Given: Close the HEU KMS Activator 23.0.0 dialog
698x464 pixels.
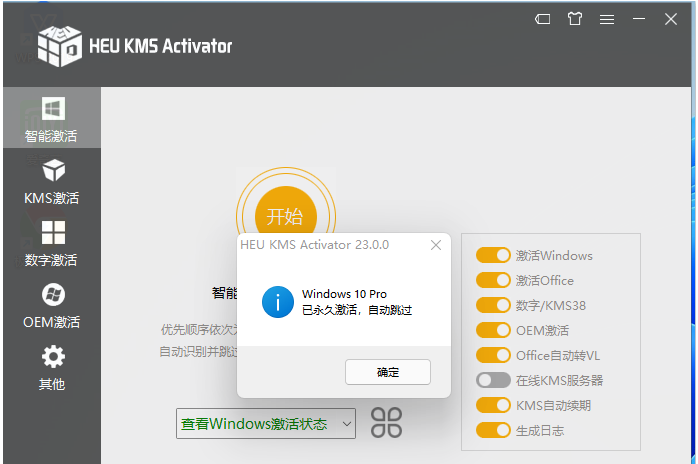Looking at the screenshot, I should click(436, 245).
